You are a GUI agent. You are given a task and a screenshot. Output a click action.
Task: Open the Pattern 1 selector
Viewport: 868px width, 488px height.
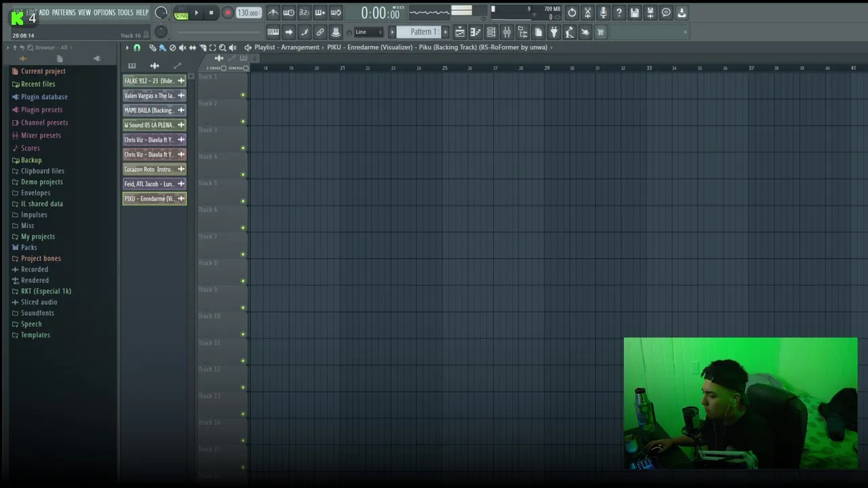pos(420,32)
